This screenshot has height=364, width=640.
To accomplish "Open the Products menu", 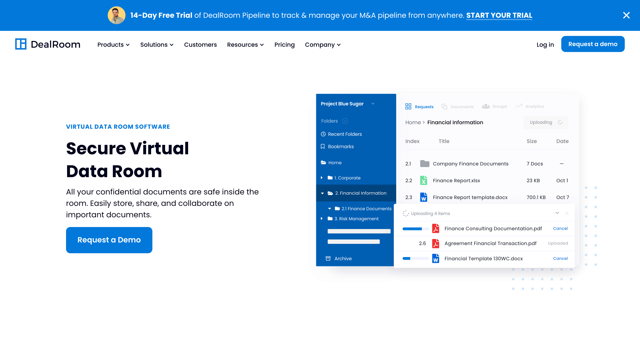I will [x=113, y=45].
